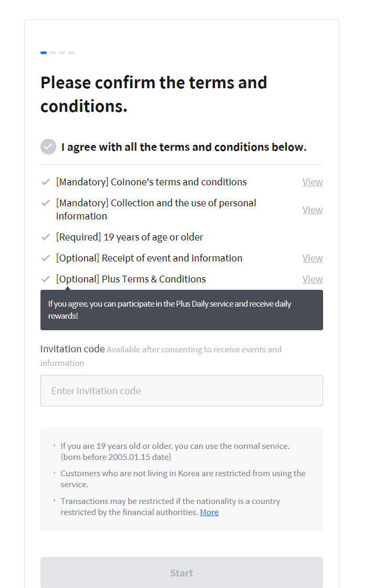This screenshot has height=588, width=373.
Task: Click the first blue progress step indicator
Action: click(44, 52)
